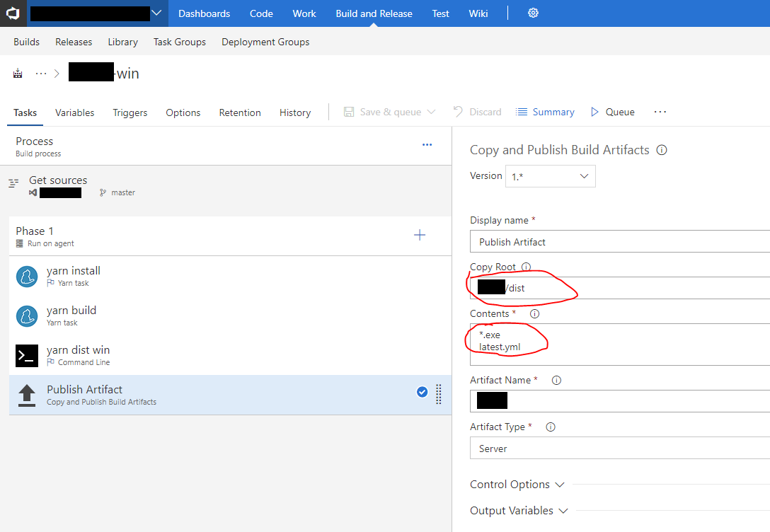Click into the Contents text area
The width and height of the screenshot is (770, 532).
(620, 344)
